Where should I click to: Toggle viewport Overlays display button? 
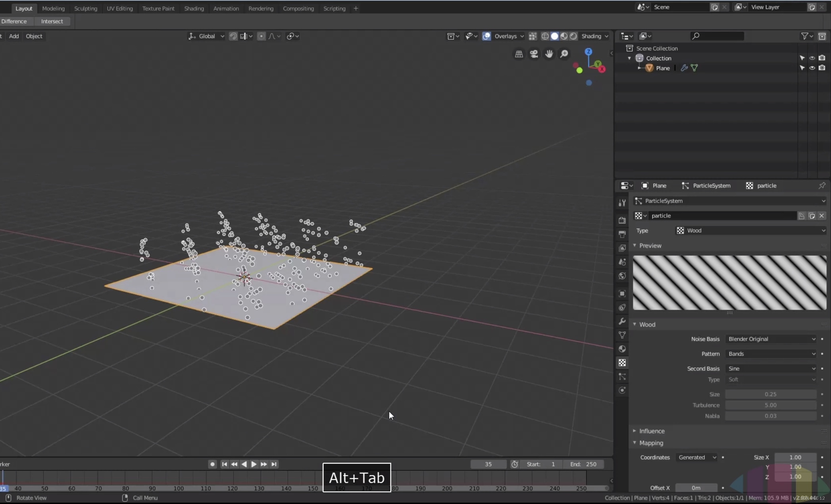[486, 36]
